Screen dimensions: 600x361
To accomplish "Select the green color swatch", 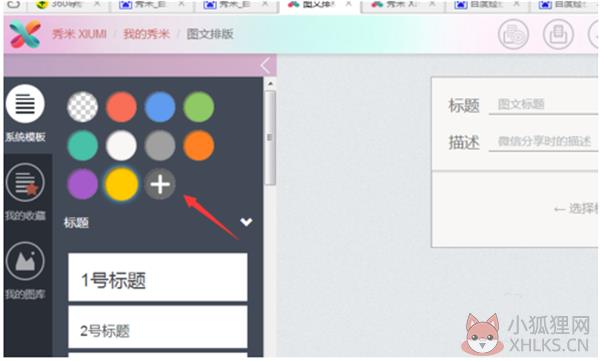I will [x=199, y=107].
